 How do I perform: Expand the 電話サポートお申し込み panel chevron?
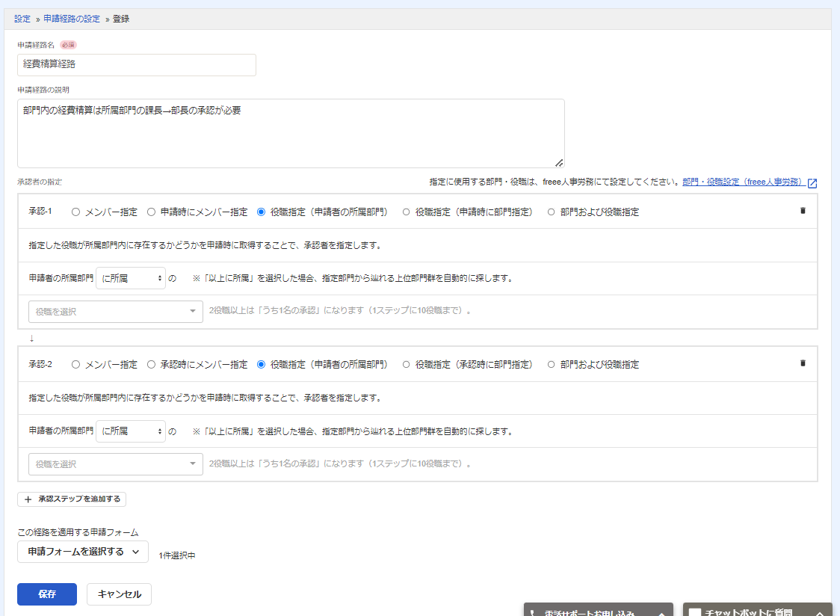click(x=661, y=613)
